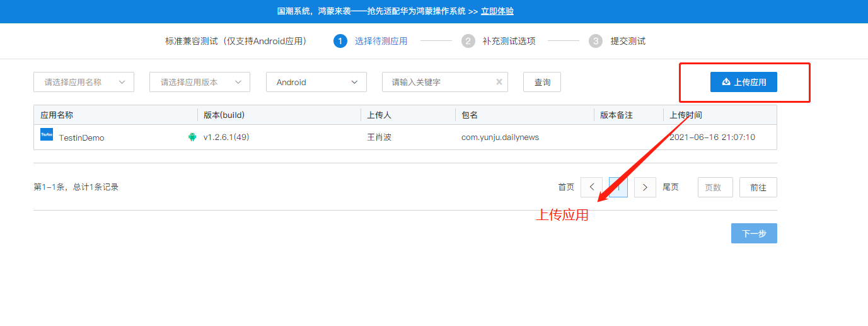The width and height of the screenshot is (868, 326).
Task: Open the 请选择应用名称 dropdown
Action: point(84,82)
